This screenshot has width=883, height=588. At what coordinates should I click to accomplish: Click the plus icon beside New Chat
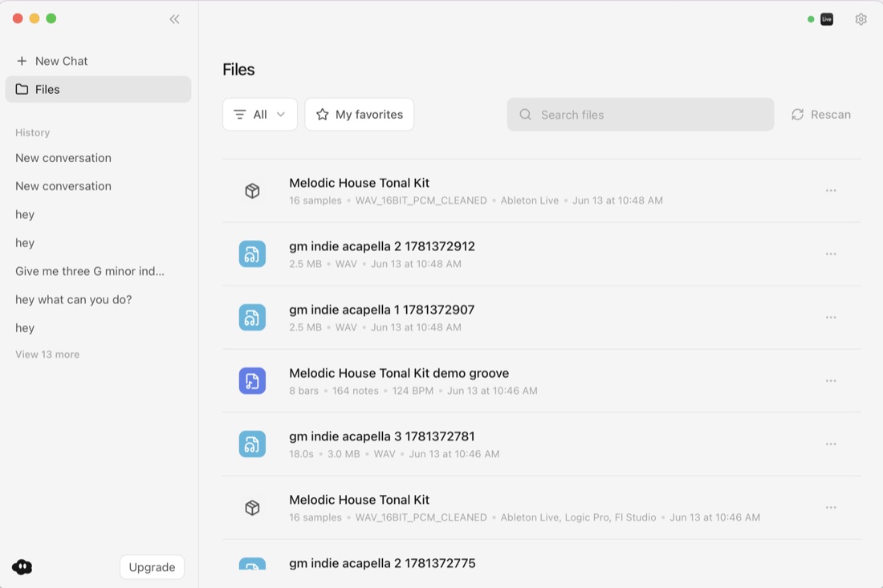click(22, 61)
